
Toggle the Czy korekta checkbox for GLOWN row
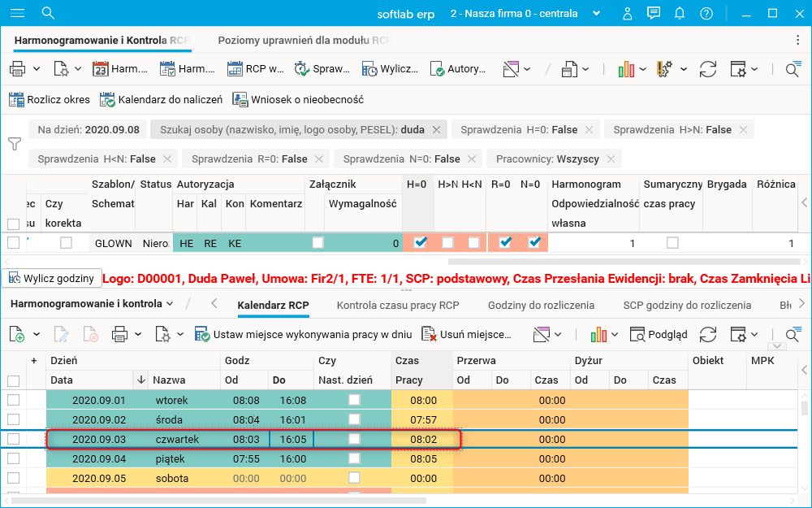click(66, 242)
